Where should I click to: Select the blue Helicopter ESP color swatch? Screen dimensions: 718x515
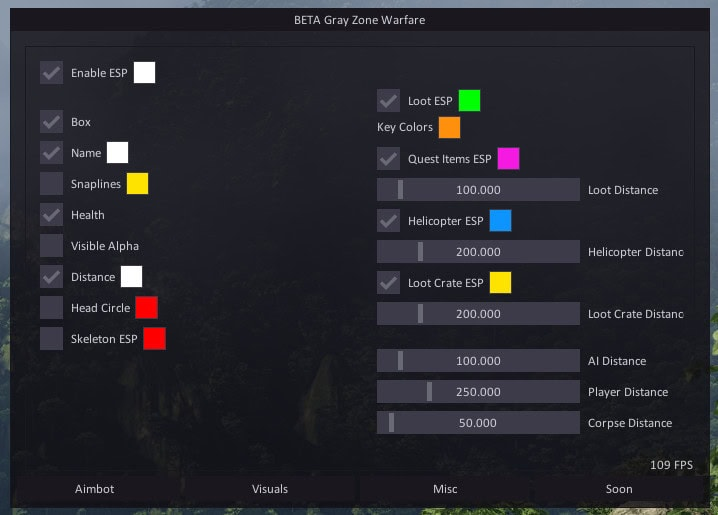pyautogui.click(x=500, y=221)
